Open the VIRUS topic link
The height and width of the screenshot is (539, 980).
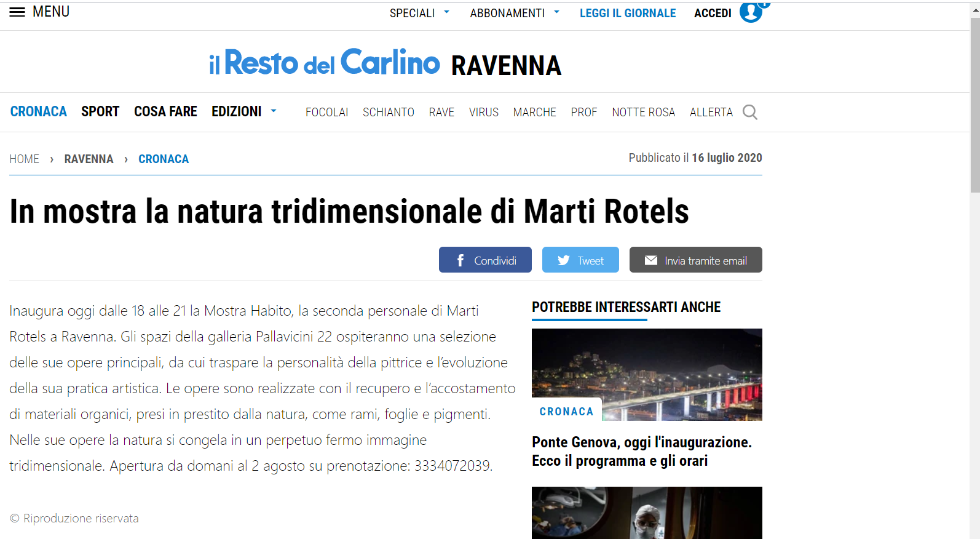(x=484, y=112)
